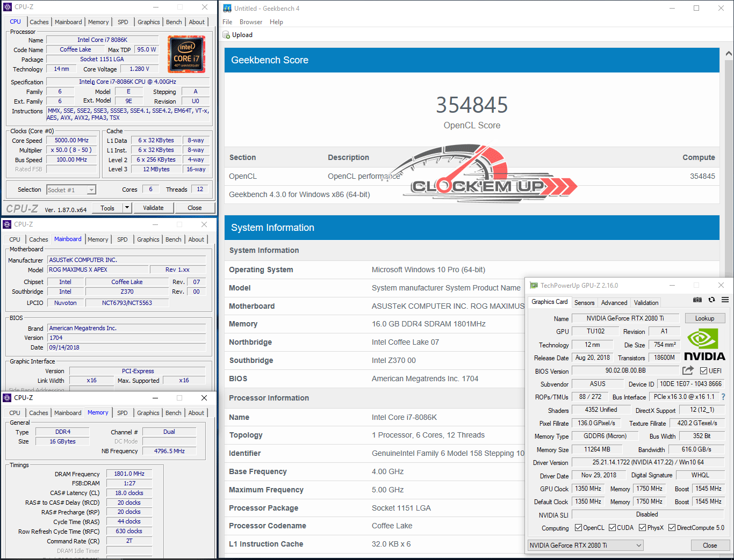The height and width of the screenshot is (560, 734).
Task: Click the 354845 OpenCL score number
Action: point(472,105)
